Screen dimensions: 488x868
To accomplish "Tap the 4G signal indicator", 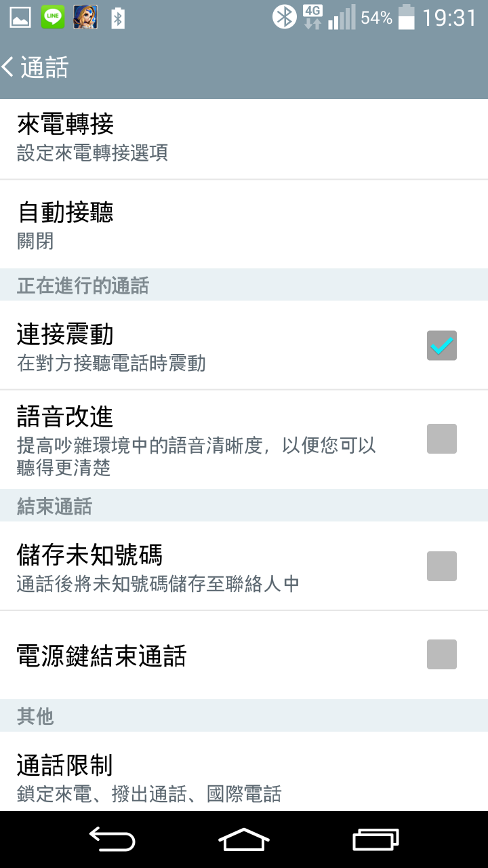I will click(x=312, y=17).
